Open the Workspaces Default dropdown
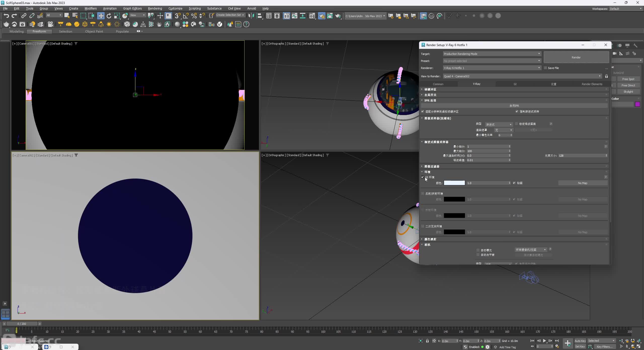The image size is (644, 350). click(x=626, y=9)
